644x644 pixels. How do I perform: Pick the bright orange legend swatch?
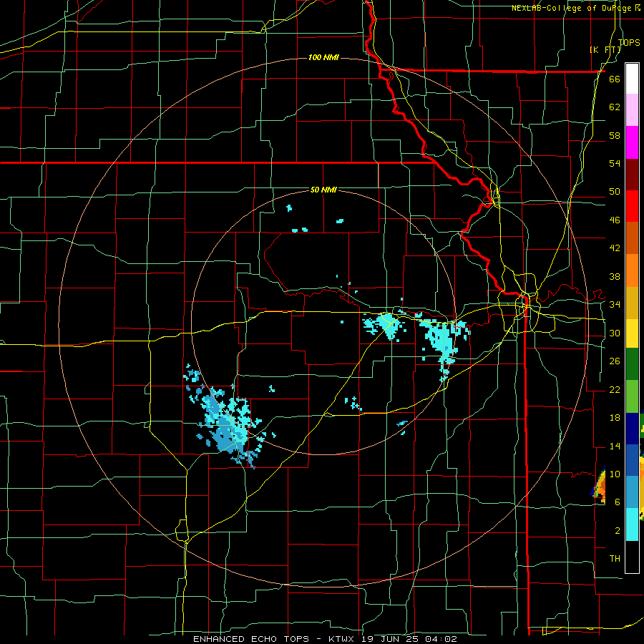[632, 270]
